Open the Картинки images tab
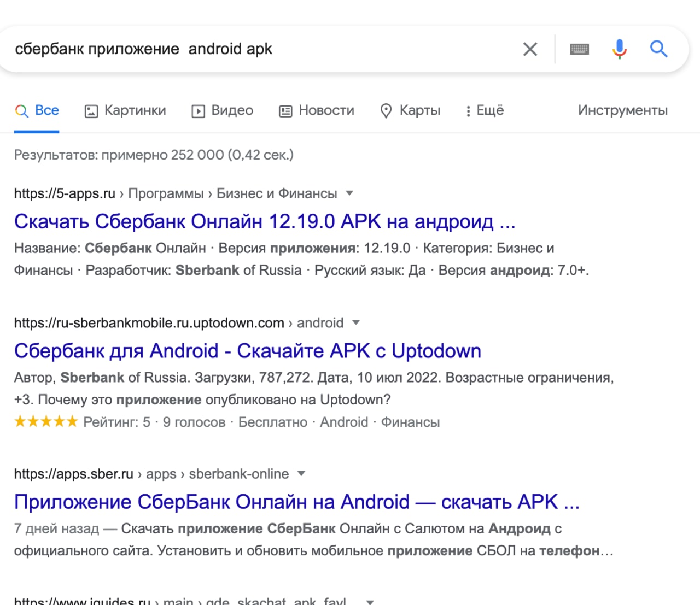The width and height of the screenshot is (700, 605). tap(125, 110)
